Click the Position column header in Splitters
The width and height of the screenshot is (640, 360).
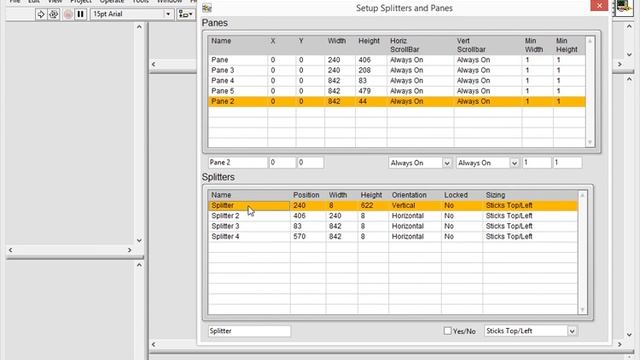coord(306,195)
